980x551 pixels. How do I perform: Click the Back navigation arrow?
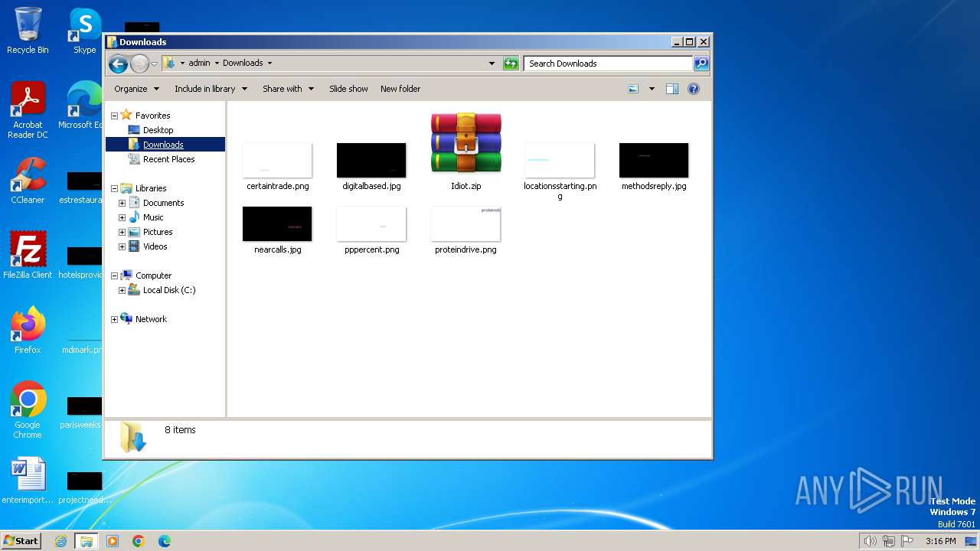coord(118,64)
